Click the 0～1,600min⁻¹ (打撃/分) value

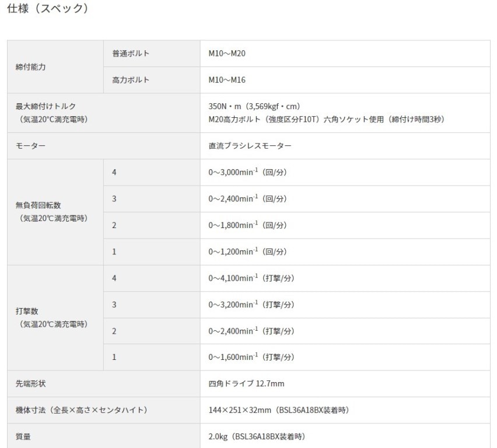tap(251, 357)
